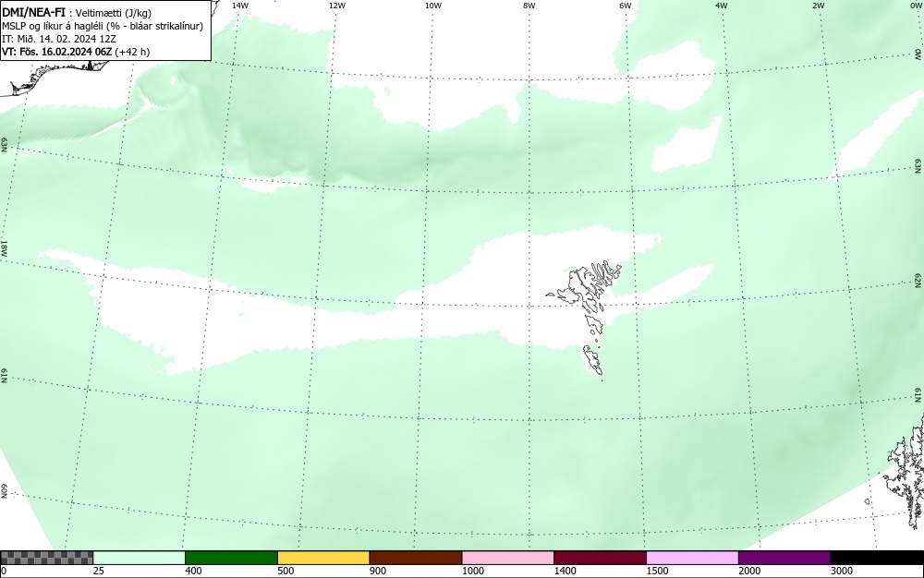Click the DMI/NEA-FI title text

point(33,13)
